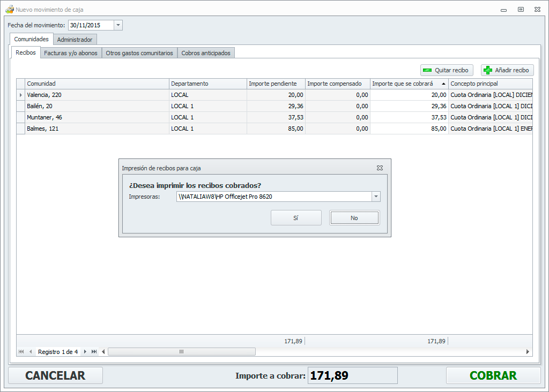Select the Balmes, 121 receipt row
Image resolution: width=549 pixels, height=392 pixels.
[x=97, y=129]
